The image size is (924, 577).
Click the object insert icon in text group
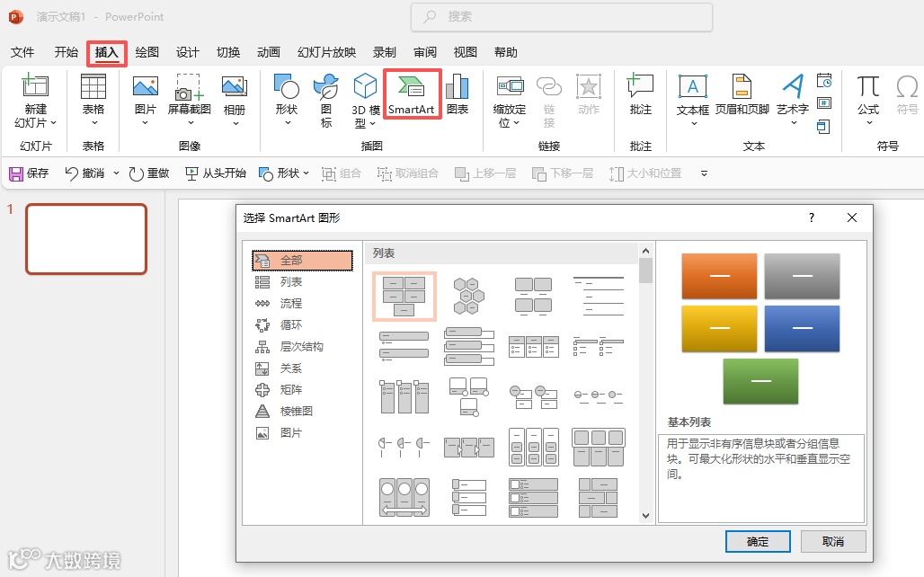coord(824,126)
